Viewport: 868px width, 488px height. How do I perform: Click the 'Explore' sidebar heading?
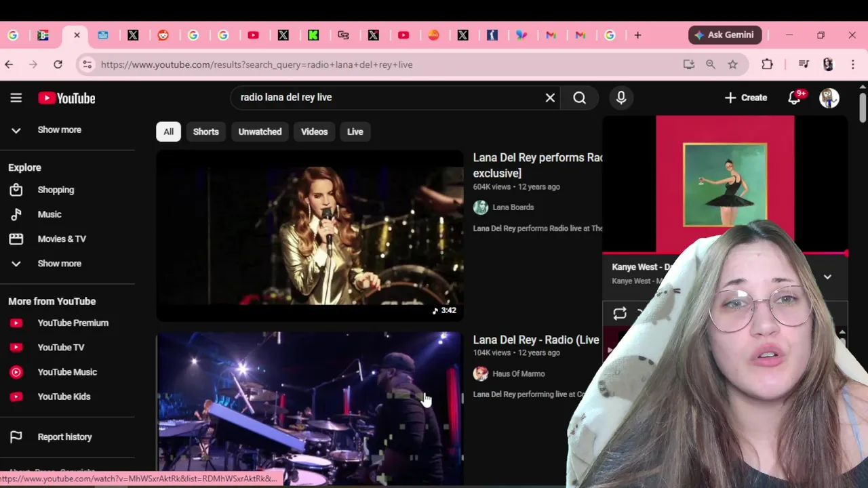24,167
